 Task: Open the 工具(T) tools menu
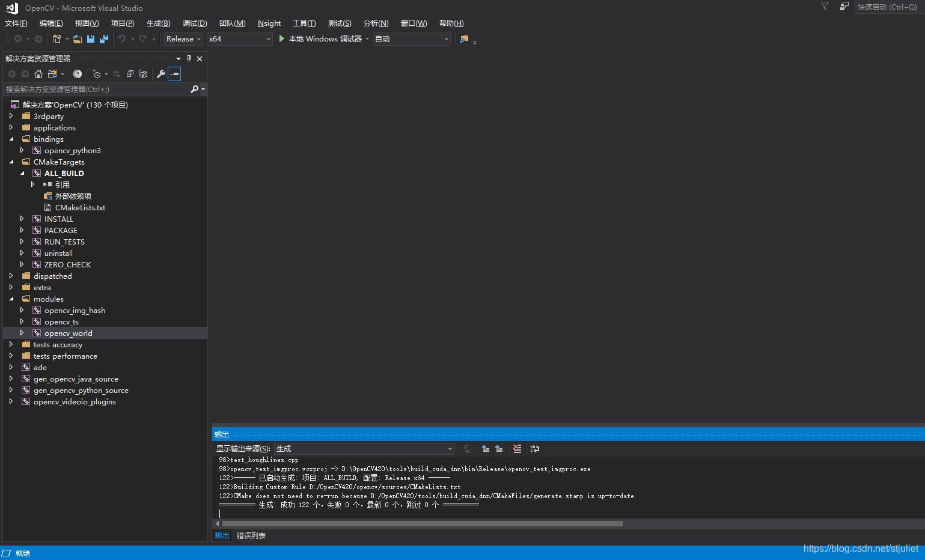click(304, 23)
